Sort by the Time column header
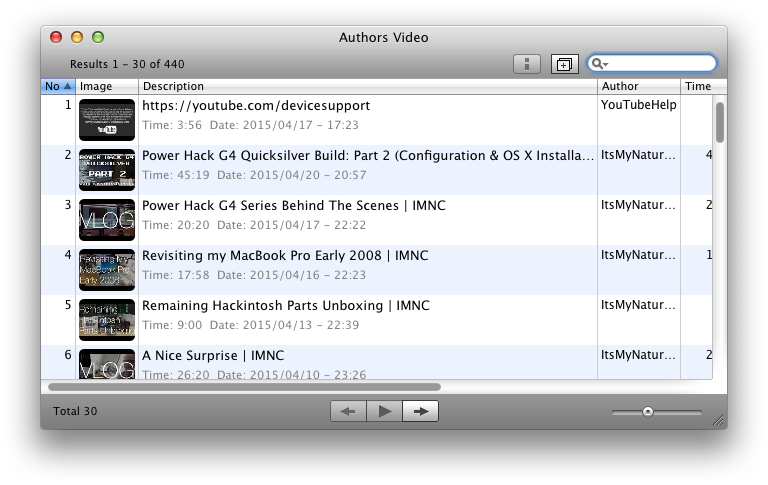The width and height of the screenshot is (768, 485). (x=703, y=86)
